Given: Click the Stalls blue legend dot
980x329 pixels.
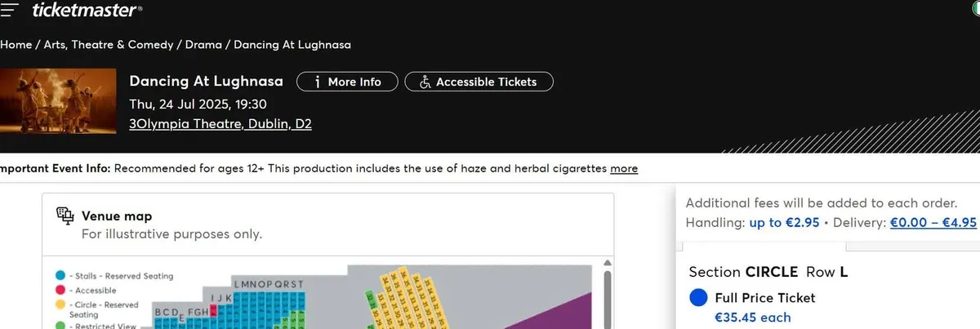Looking at the screenshot, I should click(x=60, y=276).
